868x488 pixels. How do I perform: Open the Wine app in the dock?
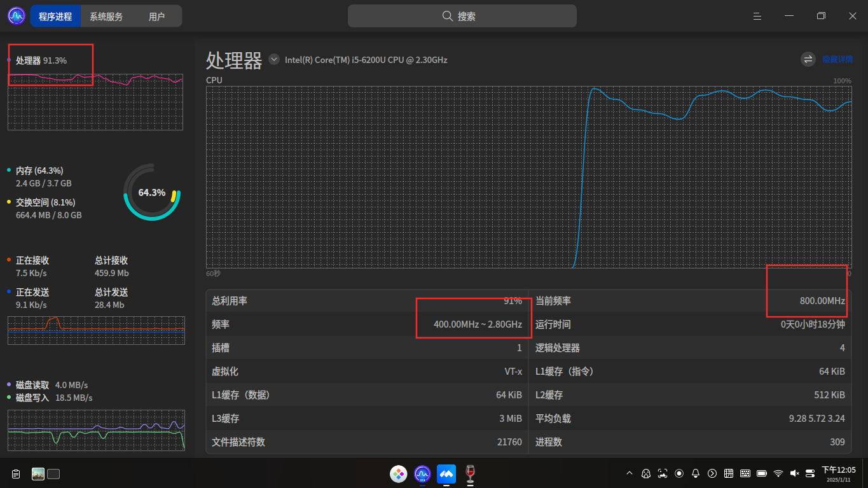tap(470, 473)
